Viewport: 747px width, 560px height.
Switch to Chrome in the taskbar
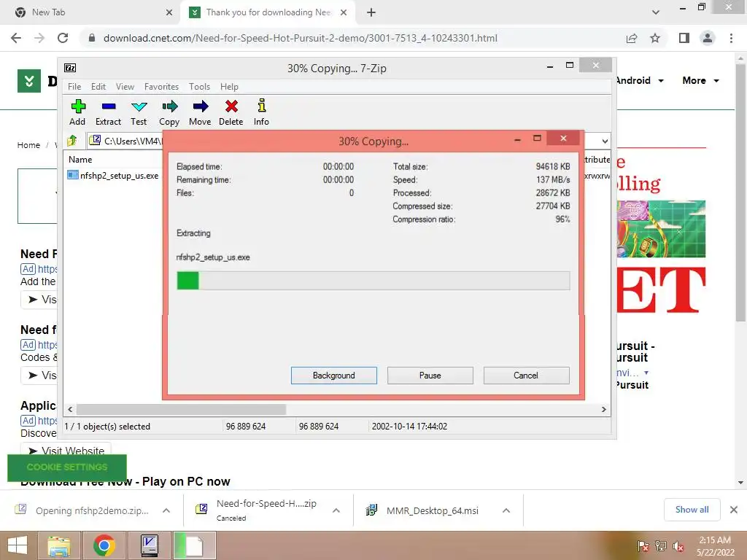click(x=104, y=545)
